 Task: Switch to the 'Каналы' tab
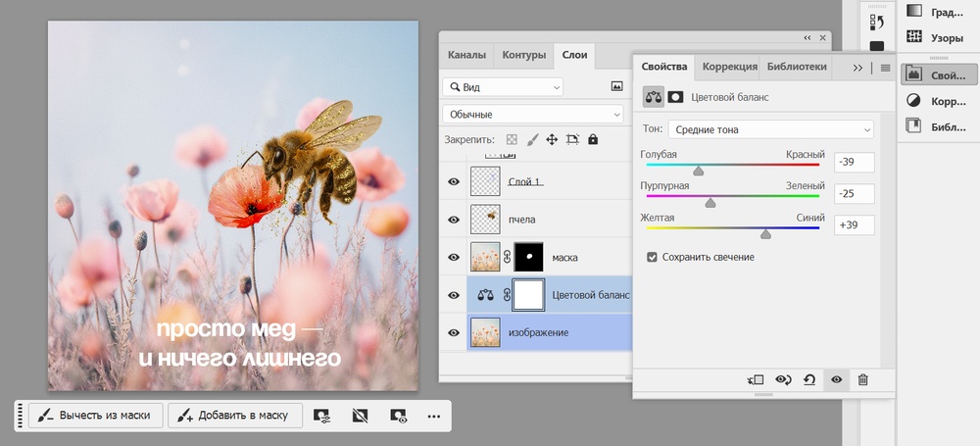(466, 55)
